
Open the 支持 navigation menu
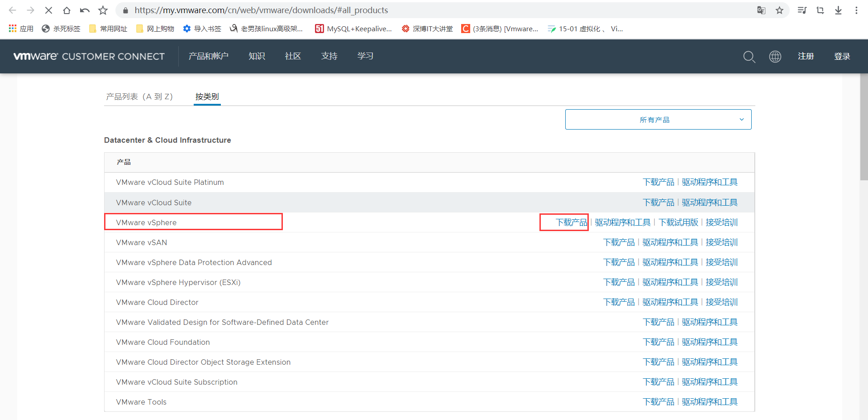coord(329,56)
